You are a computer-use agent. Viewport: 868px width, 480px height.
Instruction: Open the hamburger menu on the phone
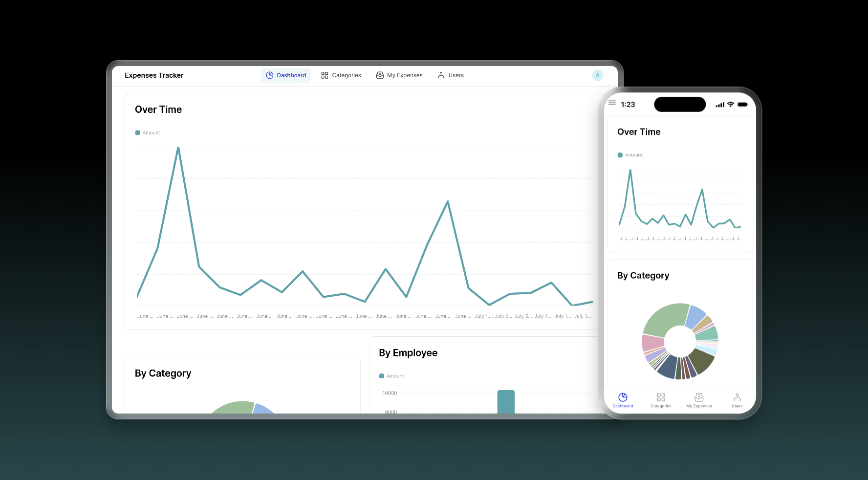(x=612, y=102)
